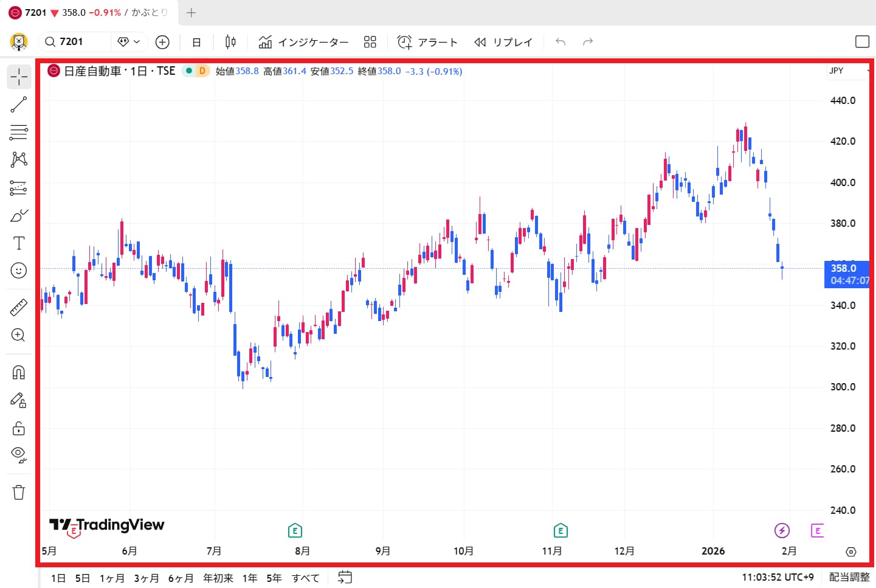Viewport: 876px width, 588px height.
Task: Delete drawings with the trash icon
Action: (19, 492)
